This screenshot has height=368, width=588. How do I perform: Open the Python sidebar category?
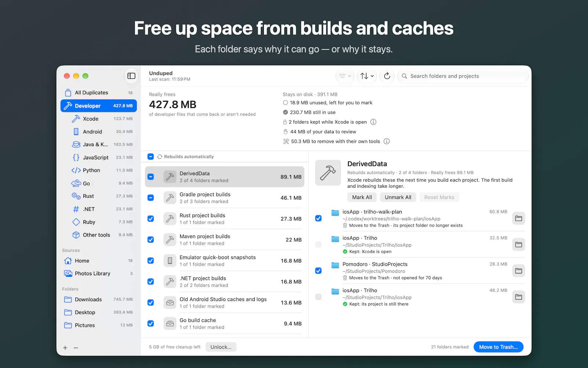coord(98,170)
